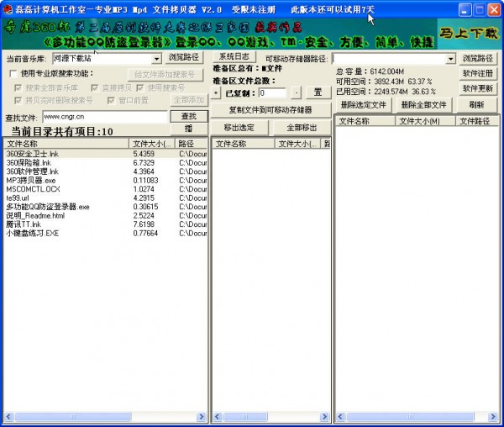Click 移出选定 button

pyautogui.click(x=239, y=128)
